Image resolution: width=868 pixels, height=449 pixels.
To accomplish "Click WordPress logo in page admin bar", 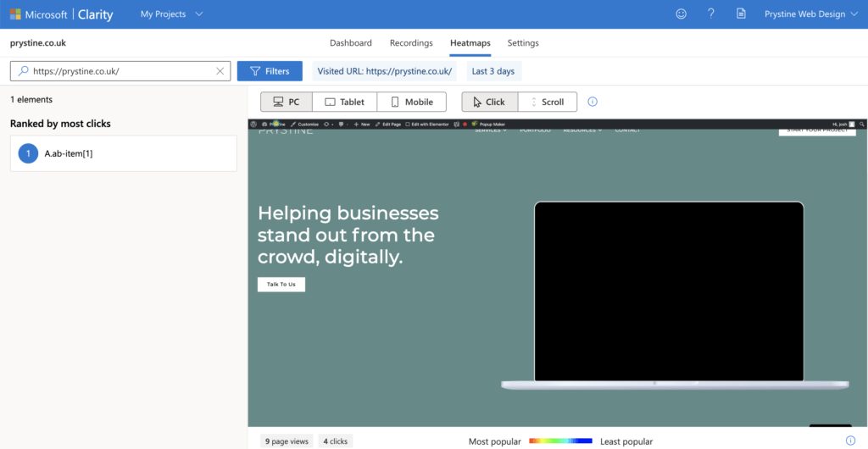I will [253, 125].
